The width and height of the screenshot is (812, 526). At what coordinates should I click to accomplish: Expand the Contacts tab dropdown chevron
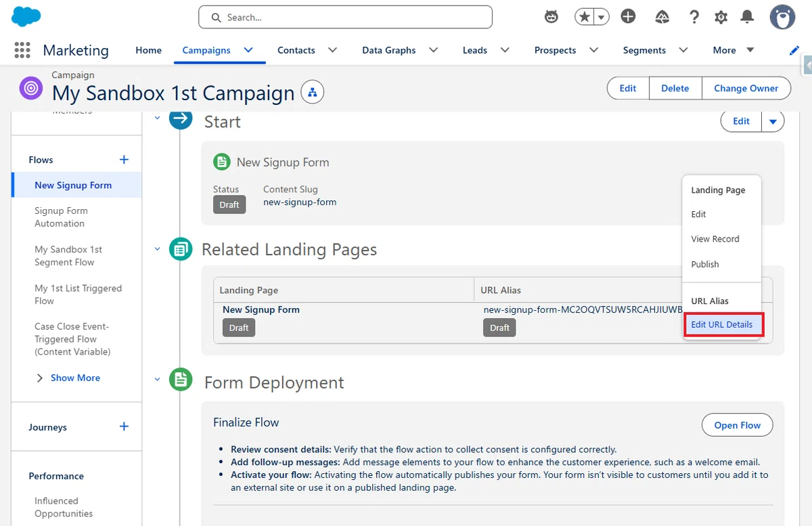click(x=332, y=50)
